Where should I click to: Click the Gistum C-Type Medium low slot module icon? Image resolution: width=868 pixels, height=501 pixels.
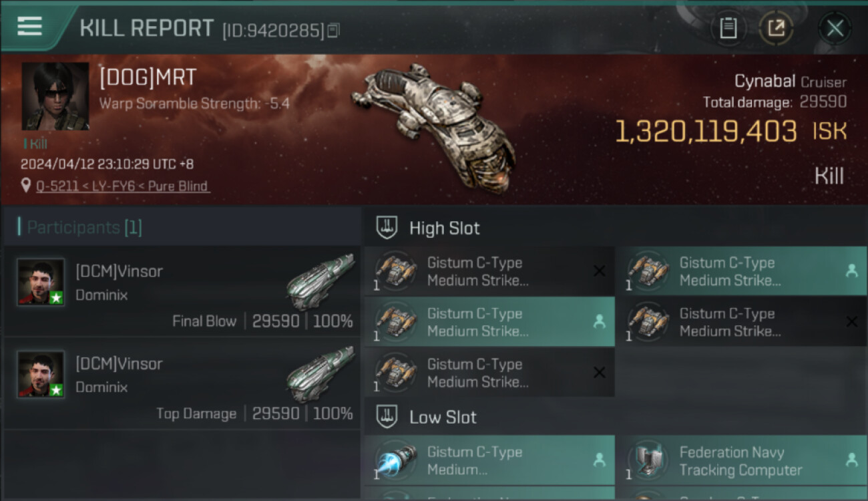[396, 460]
